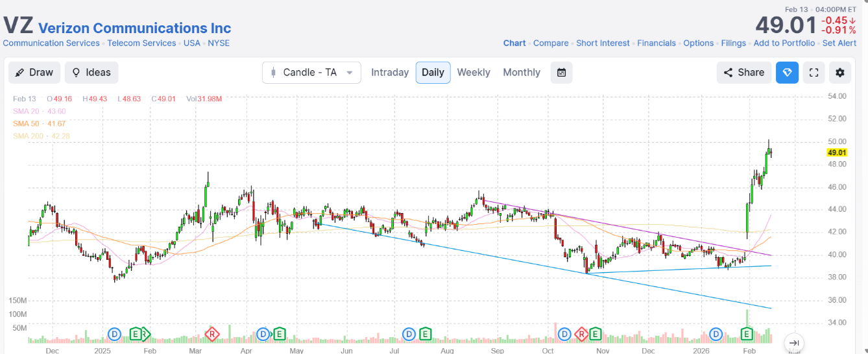Click the SMA 50 indicator label
The image size is (868, 354).
39,123
